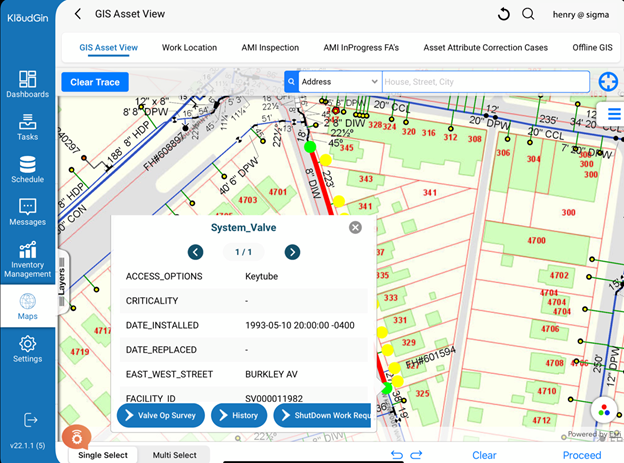Screen dimensions: 624x463
Task: Switch to the AMI InProgress FA's tab
Action: pos(361,47)
